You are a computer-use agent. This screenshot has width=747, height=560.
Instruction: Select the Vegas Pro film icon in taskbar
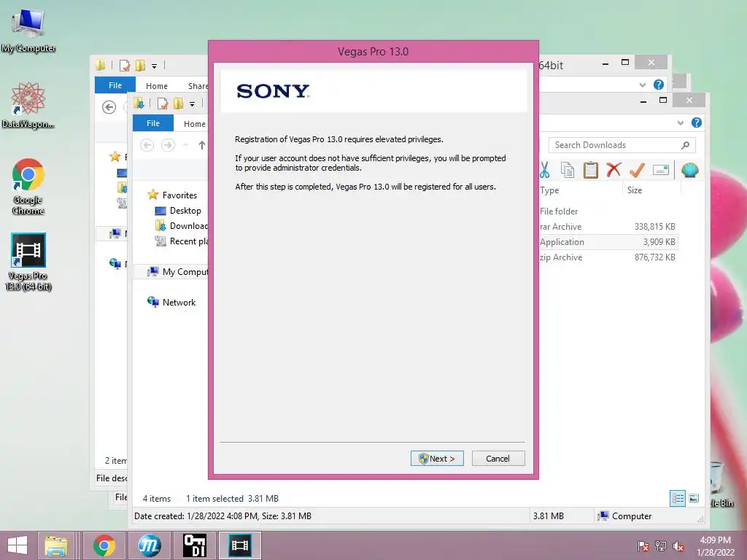(x=239, y=545)
